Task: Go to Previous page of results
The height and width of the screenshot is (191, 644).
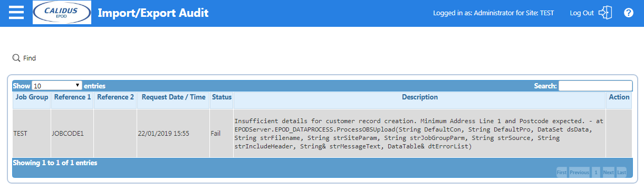Action: 579,172
